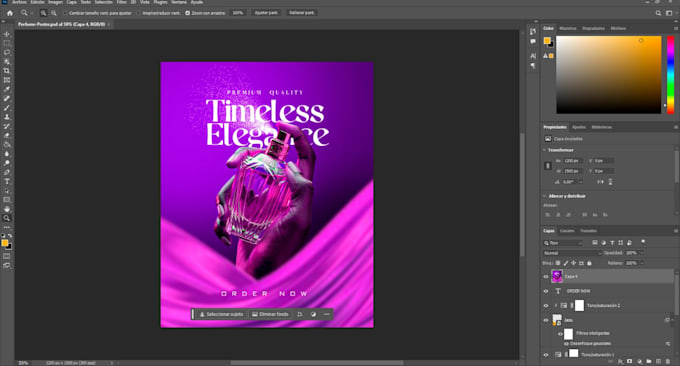Click the Home icon in options bar
The image size is (680, 366).
10,13
